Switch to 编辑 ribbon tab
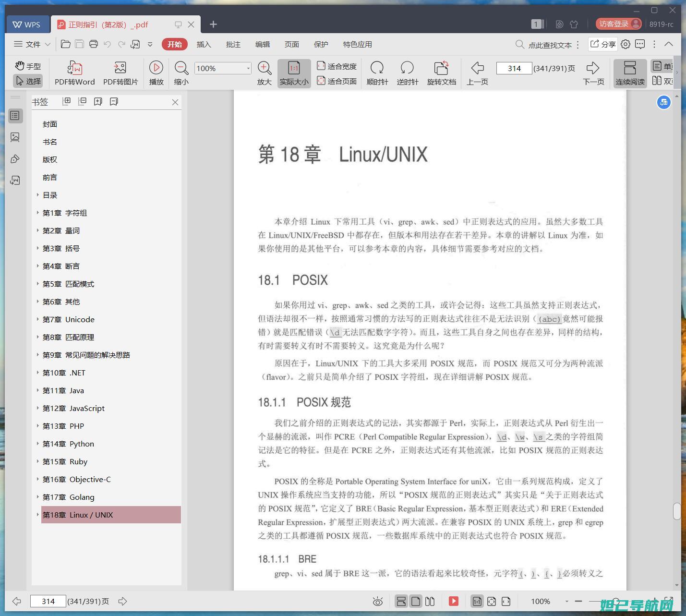The height and width of the screenshot is (616, 686). click(262, 44)
